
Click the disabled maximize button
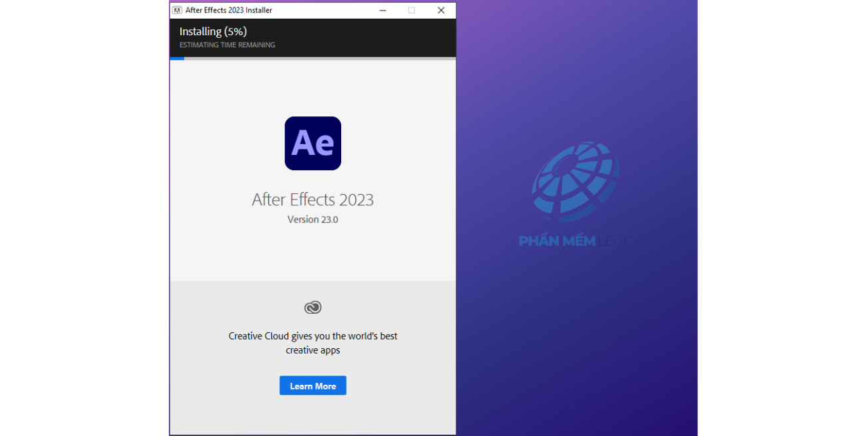(x=412, y=10)
